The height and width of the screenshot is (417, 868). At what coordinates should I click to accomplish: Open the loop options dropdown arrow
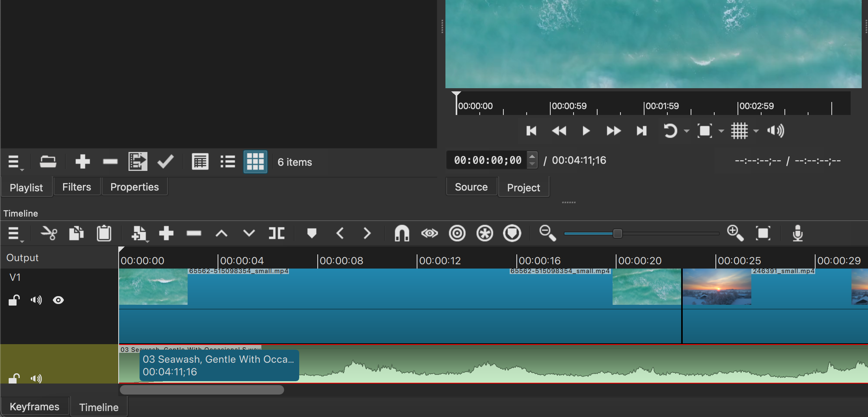tap(687, 131)
